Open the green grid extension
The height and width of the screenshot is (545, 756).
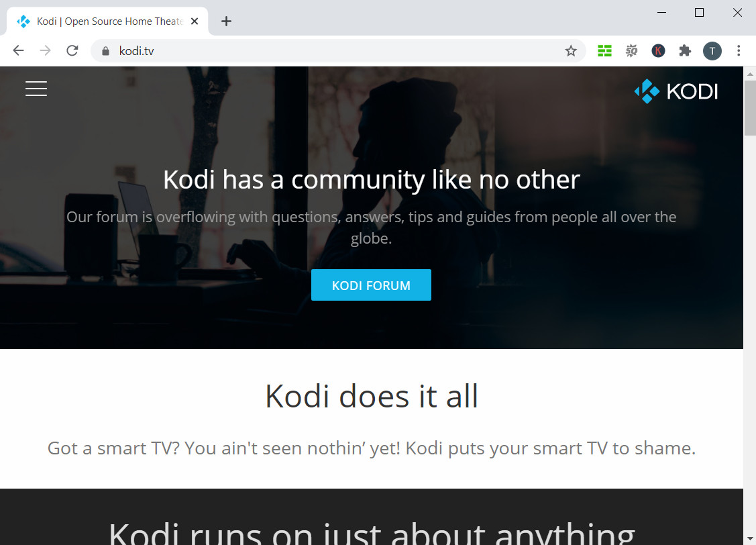pyautogui.click(x=604, y=51)
